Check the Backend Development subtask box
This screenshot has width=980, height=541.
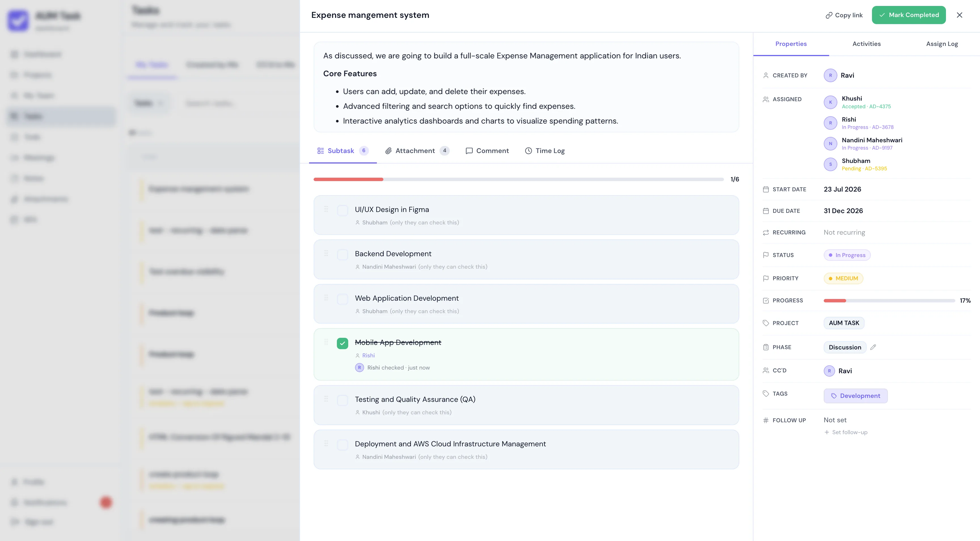342,255
